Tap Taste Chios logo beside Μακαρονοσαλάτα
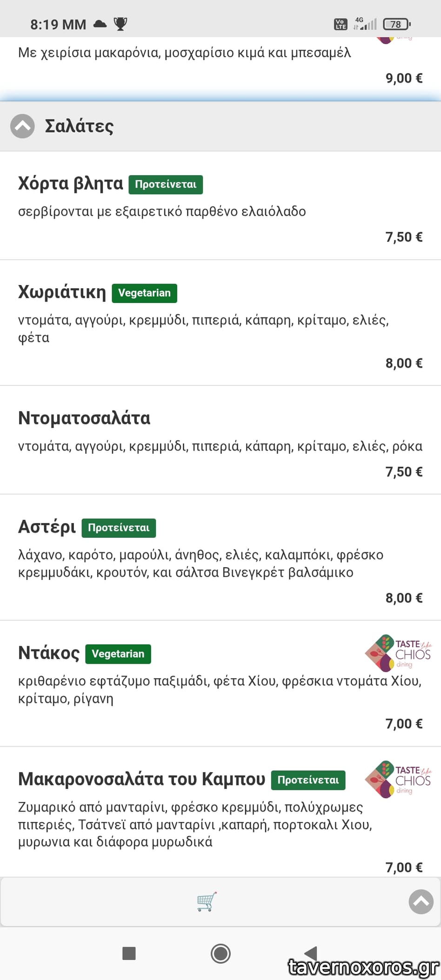 [x=399, y=779]
